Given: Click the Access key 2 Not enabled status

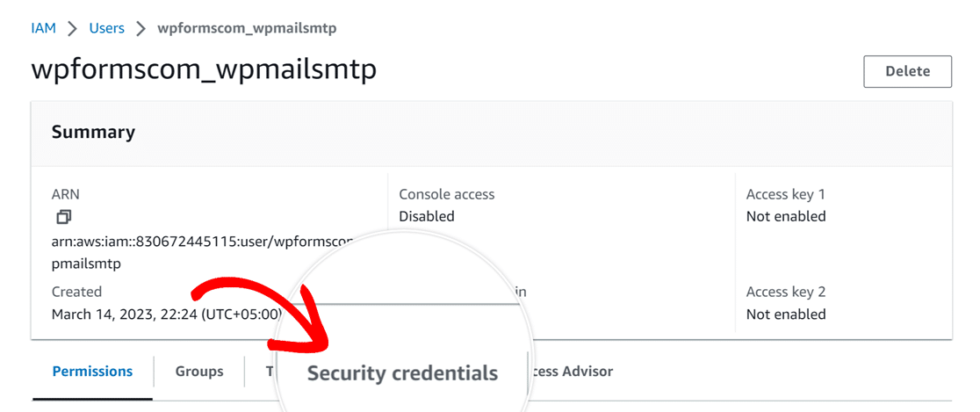Looking at the screenshot, I should coord(786,314).
